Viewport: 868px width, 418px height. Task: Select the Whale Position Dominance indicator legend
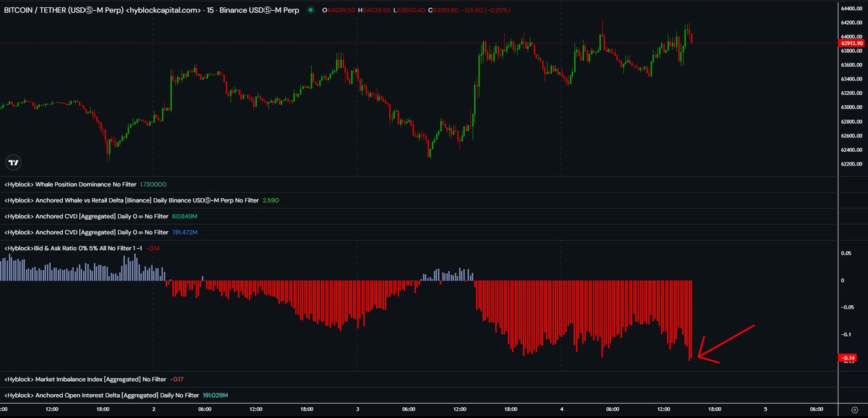point(69,184)
